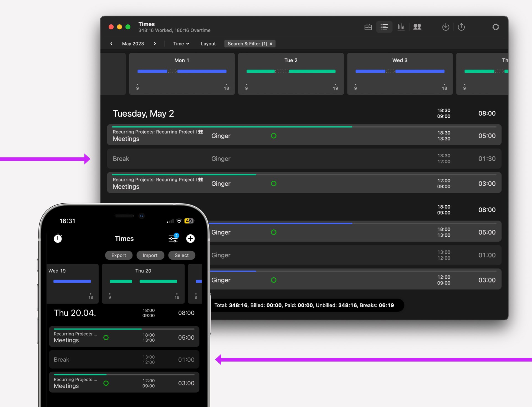Click the green progress bar on 05:00 Tuesday Meetings
The height and width of the screenshot is (407, 532).
[232, 127]
